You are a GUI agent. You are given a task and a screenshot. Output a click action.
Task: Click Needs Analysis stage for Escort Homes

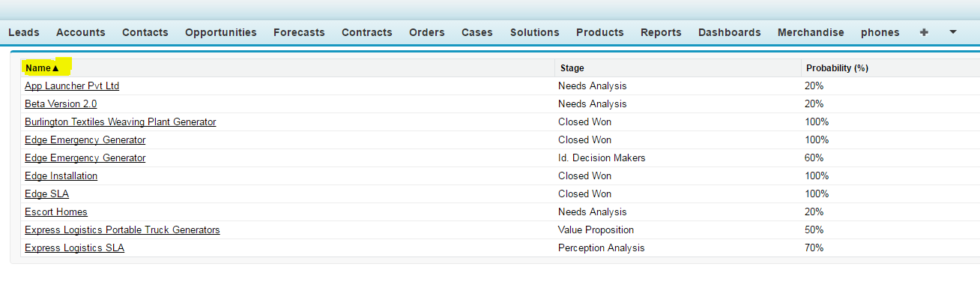[593, 212]
